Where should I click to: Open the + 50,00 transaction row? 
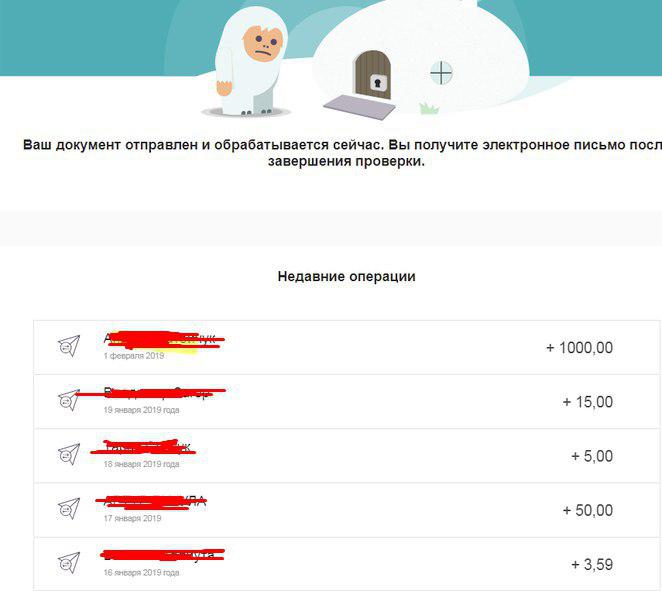coord(346,510)
